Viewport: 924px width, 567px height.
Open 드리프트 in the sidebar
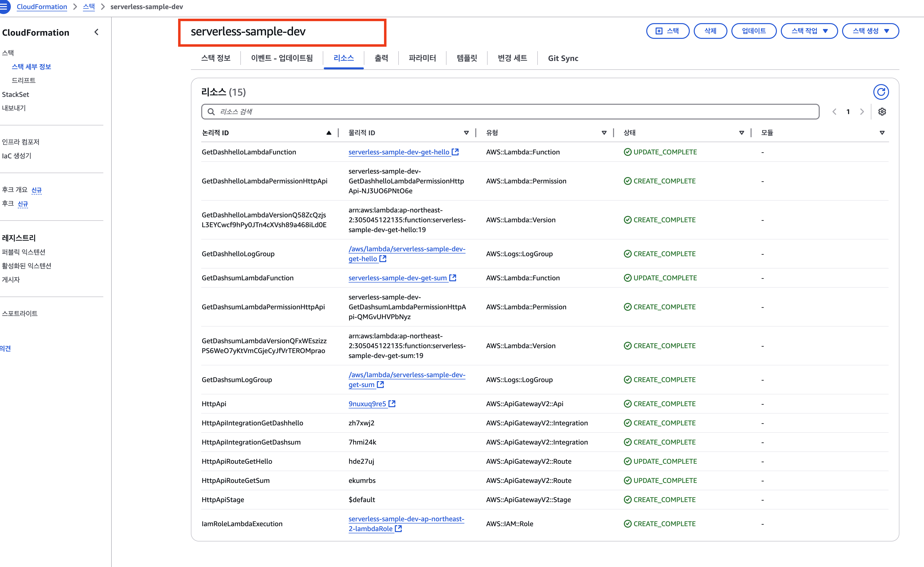[23, 80]
